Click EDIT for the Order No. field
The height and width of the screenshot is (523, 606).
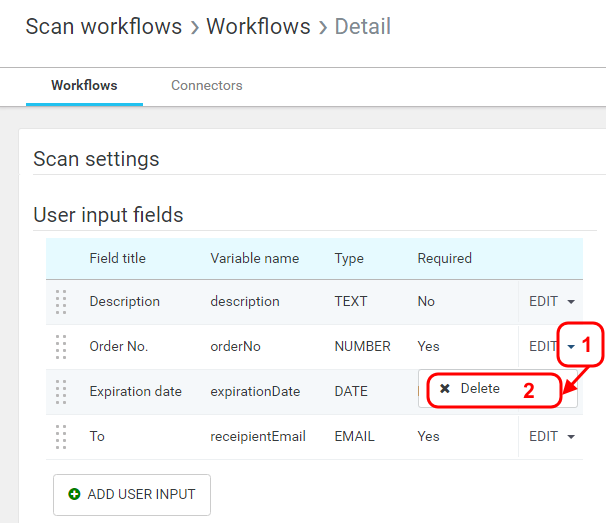tap(543, 346)
